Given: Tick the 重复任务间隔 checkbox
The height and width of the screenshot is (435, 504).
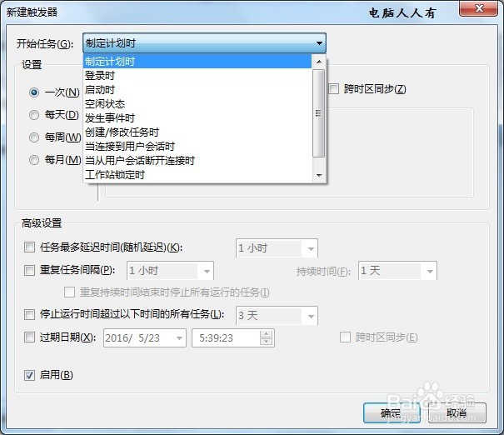Looking at the screenshot, I should tap(29, 270).
